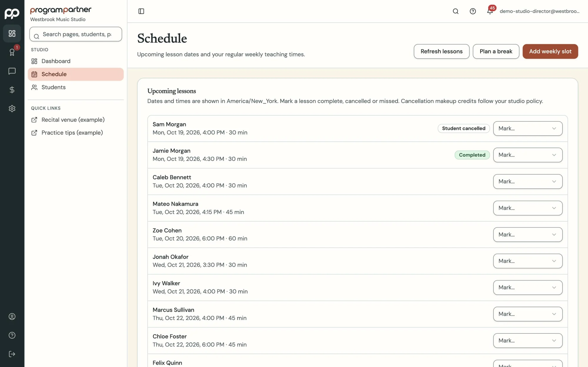The width and height of the screenshot is (588, 367).
Task: Click the help question icon in rail
Action: click(12, 335)
